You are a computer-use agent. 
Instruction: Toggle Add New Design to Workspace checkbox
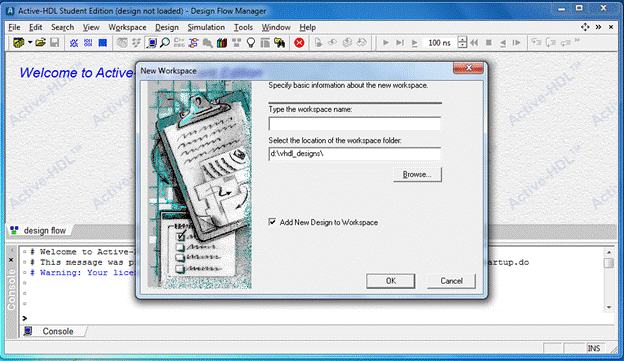tap(272, 222)
